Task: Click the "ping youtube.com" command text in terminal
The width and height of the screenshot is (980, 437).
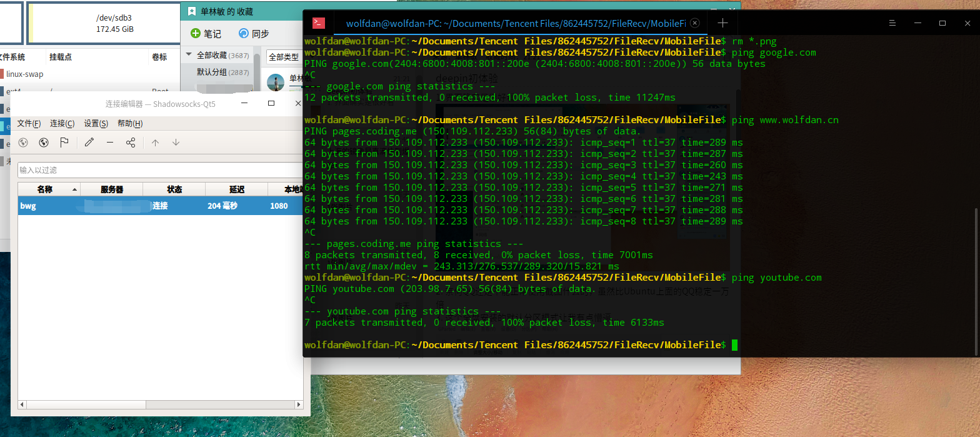Action: pos(776,278)
